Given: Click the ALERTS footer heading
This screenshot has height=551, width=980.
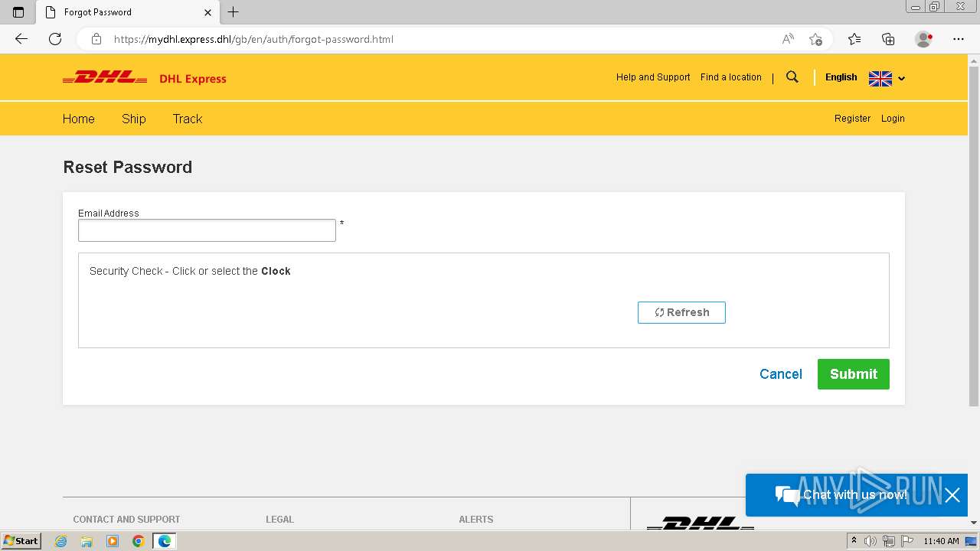Looking at the screenshot, I should 476,519.
